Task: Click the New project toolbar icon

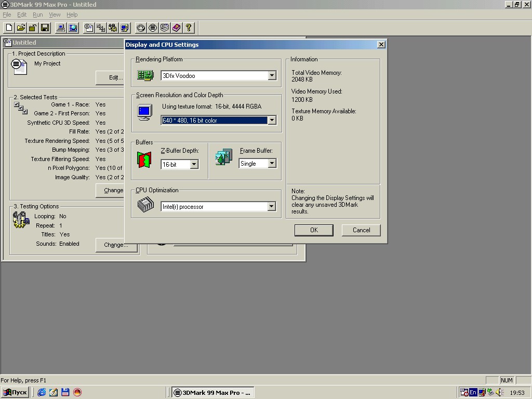Action: click(9, 28)
